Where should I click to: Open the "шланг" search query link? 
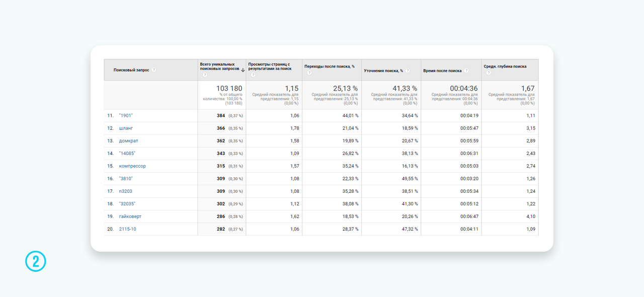tap(126, 128)
